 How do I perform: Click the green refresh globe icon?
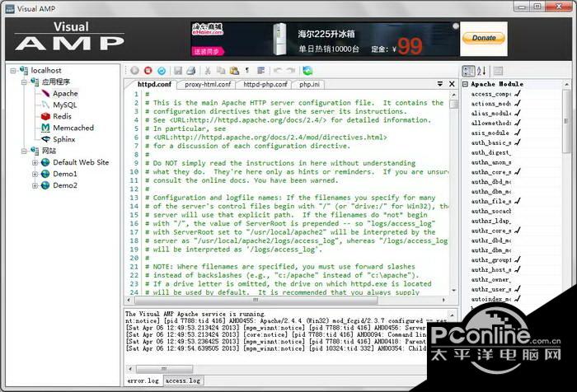[x=307, y=71]
